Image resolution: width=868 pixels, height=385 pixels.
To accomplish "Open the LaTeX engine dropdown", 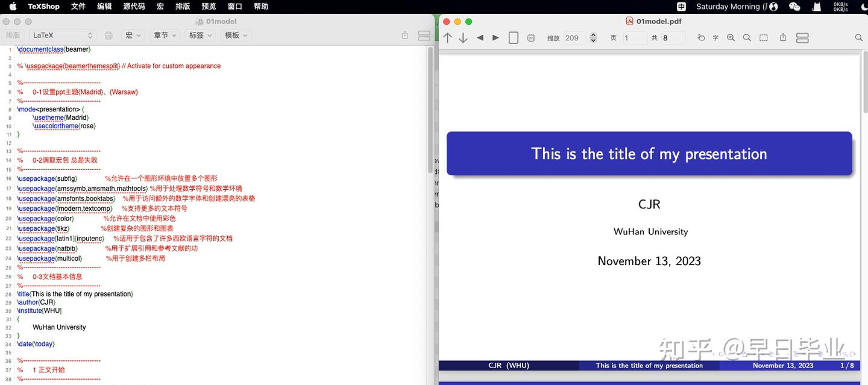I will pyautogui.click(x=63, y=36).
